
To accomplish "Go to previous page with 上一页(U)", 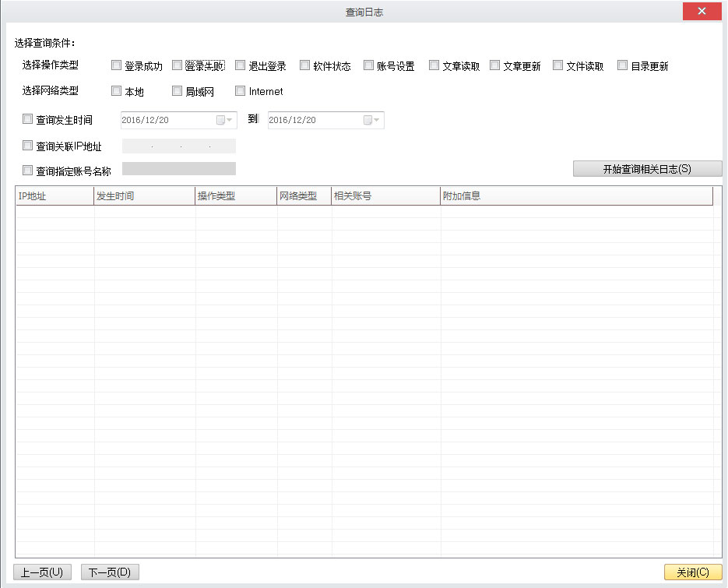I will pyautogui.click(x=43, y=572).
